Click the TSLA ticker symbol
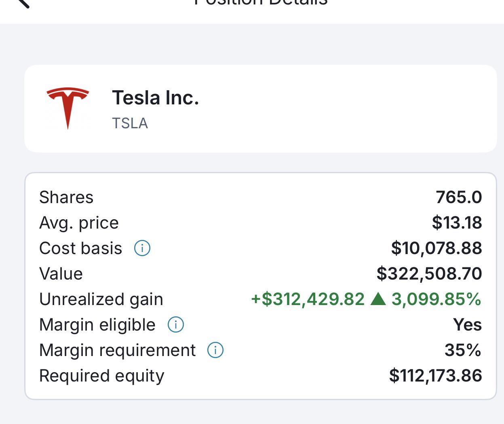 (x=130, y=123)
